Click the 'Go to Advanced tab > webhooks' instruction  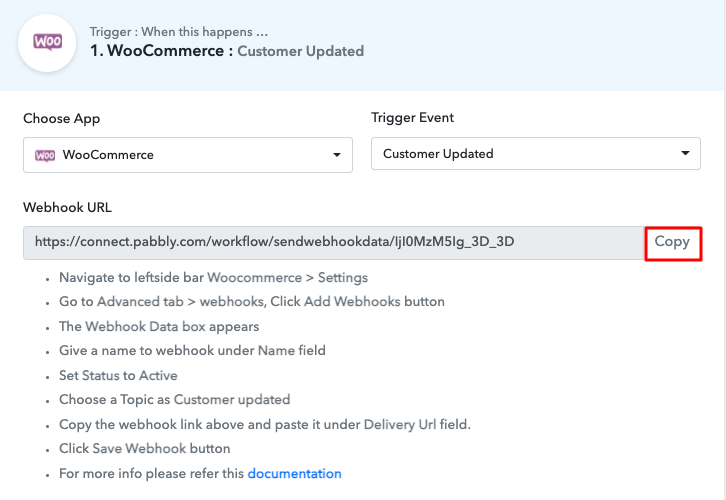pos(252,302)
